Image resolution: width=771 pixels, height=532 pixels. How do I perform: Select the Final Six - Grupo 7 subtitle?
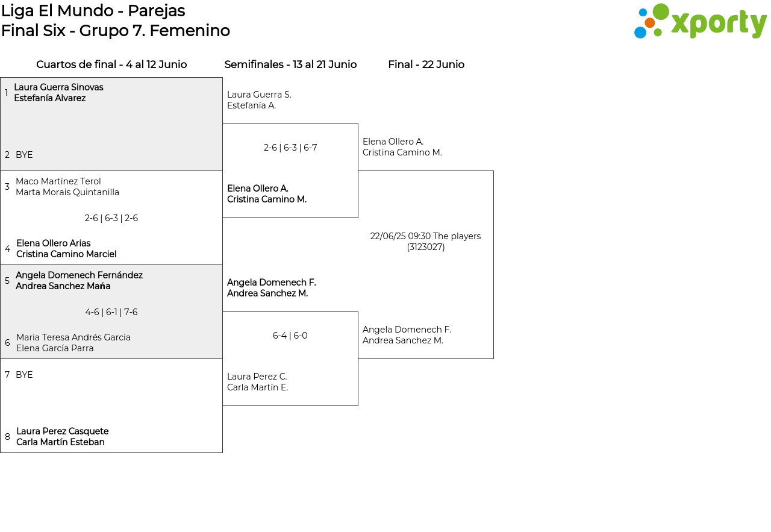click(116, 31)
